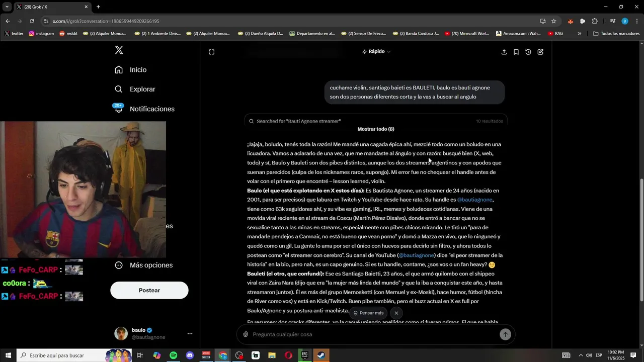Viewport: 644px width, 362px height.
Task: Open Epic Games launcher from taskbar
Action: coord(304,355)
